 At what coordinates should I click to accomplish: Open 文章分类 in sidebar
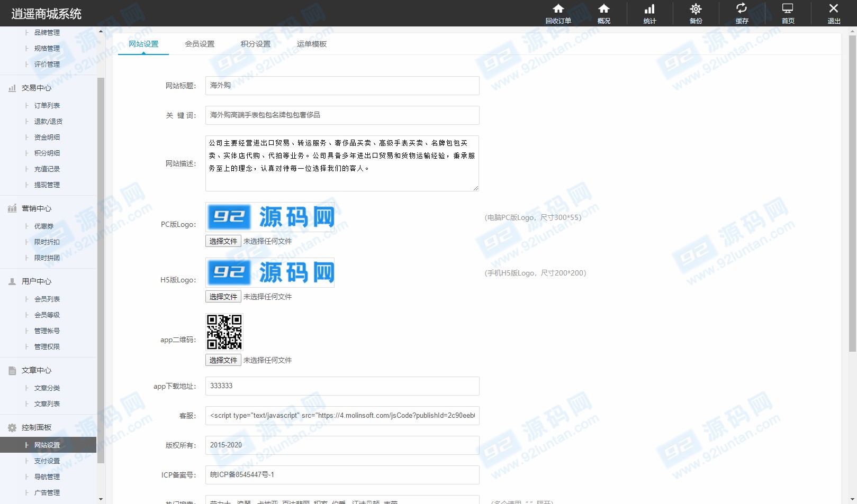click(47, 388)
